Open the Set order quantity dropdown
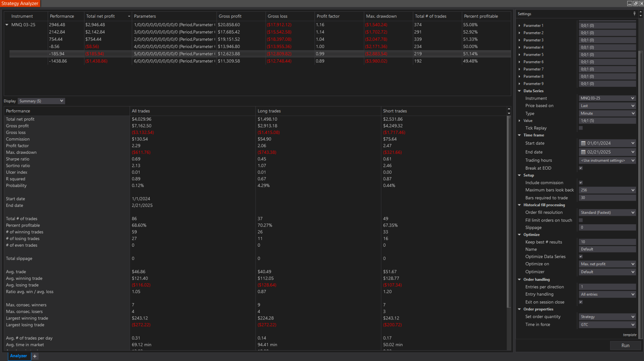The height and width of the screenshot is (361, 644). coord(607,317)
